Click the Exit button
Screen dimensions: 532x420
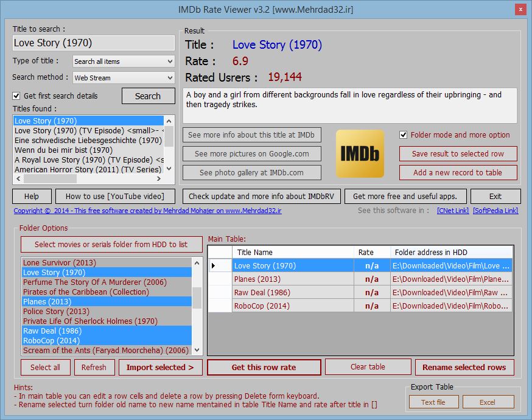pyautogui.click(x=495, y=197)
